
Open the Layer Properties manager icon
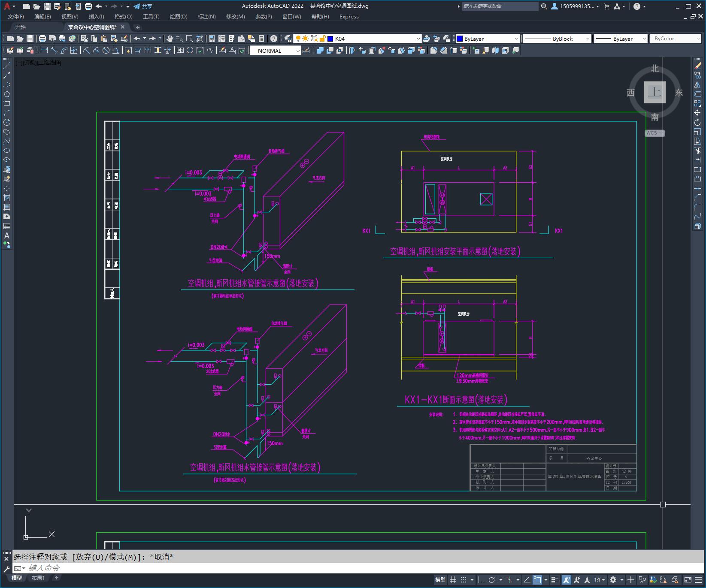click(288, 39)
